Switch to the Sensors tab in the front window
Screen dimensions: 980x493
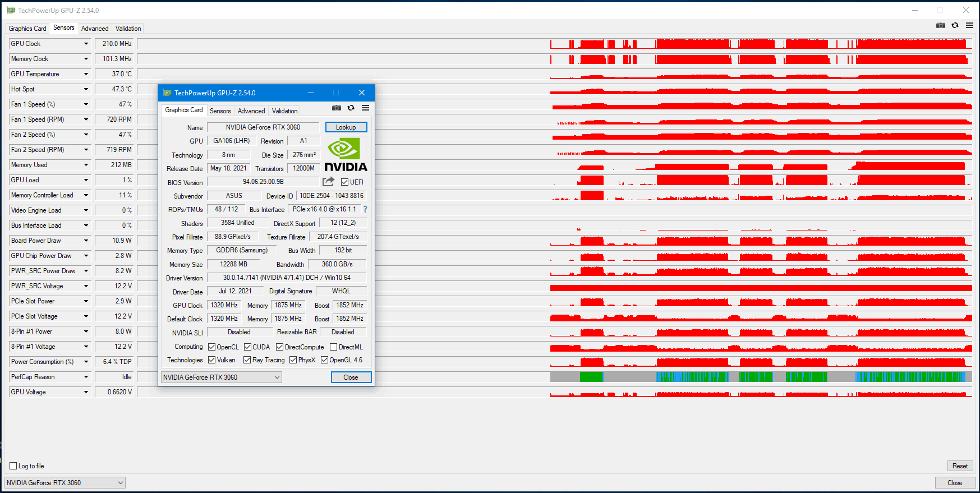pos(220,111)
